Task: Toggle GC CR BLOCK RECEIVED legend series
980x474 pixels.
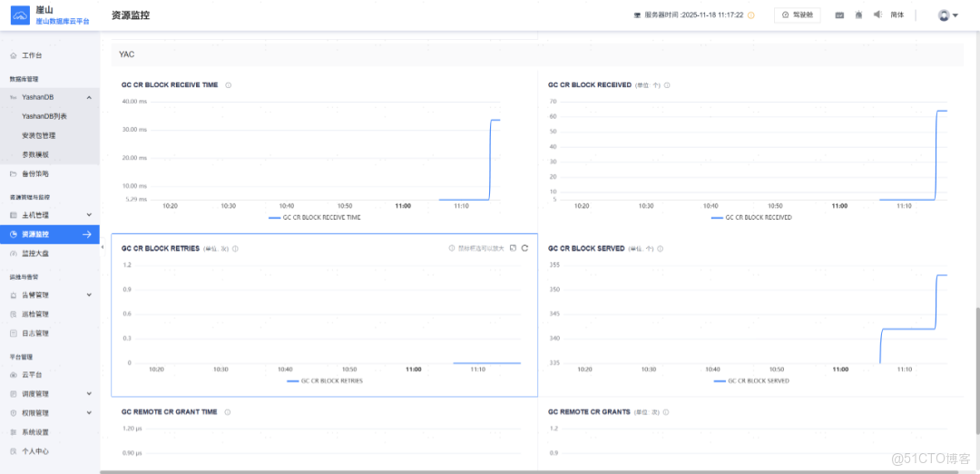Action: [751, 218]
